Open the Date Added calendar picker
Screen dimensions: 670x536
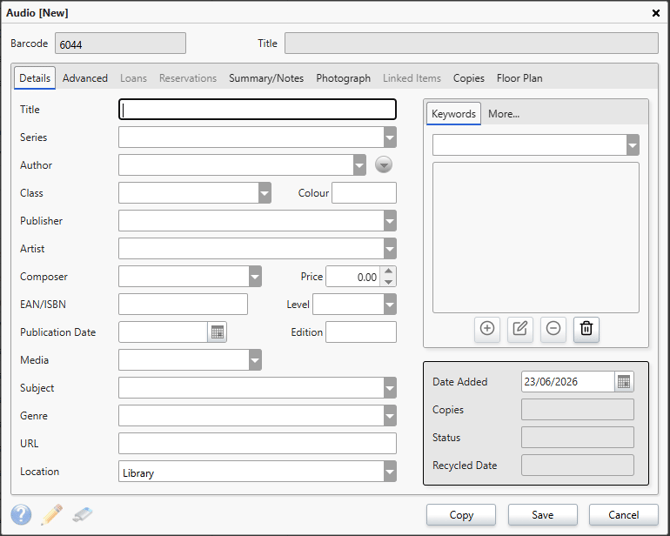coord(624,382)
